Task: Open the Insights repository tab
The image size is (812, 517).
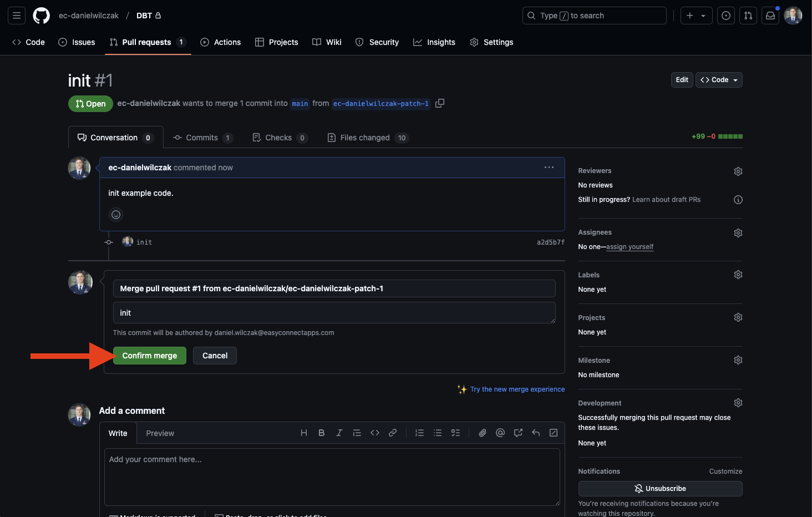Action: coord(434,42)
